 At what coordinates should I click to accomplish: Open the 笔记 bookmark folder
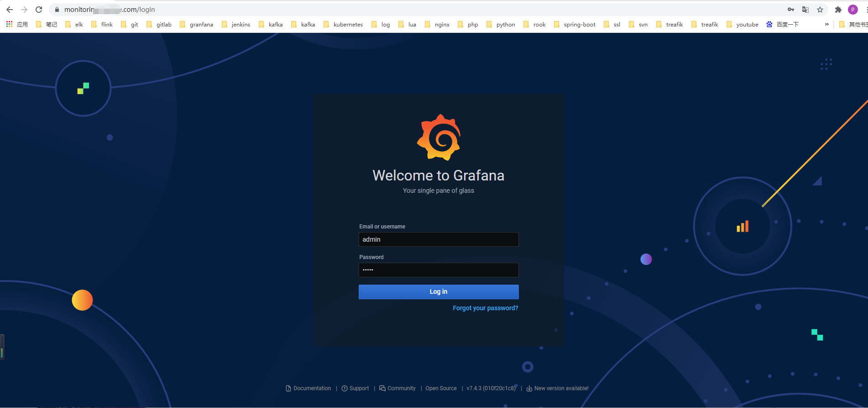point(47,24)
